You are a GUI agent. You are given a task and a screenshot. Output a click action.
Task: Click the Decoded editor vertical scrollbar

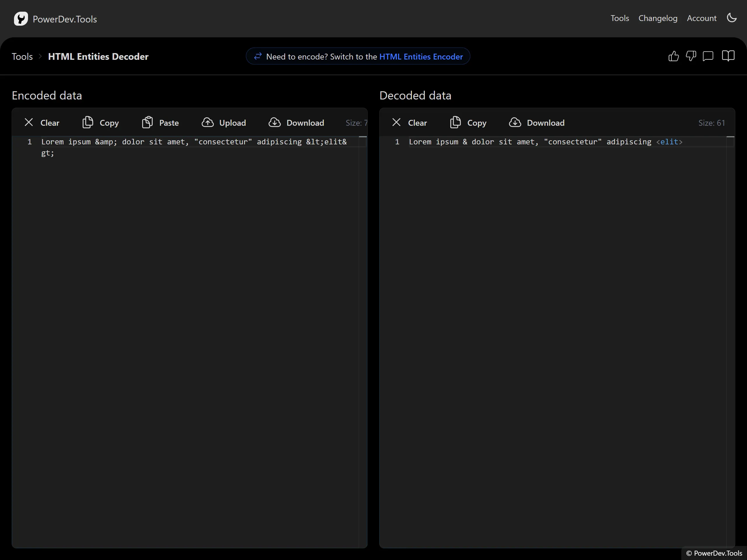730,342
